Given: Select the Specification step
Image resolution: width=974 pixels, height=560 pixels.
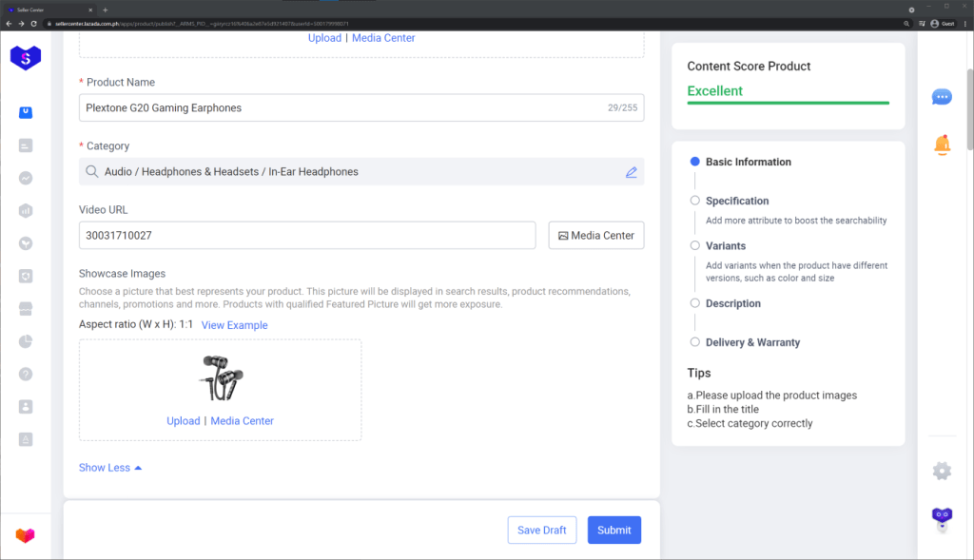Looking at the screenshot, I should coord(736,201).
